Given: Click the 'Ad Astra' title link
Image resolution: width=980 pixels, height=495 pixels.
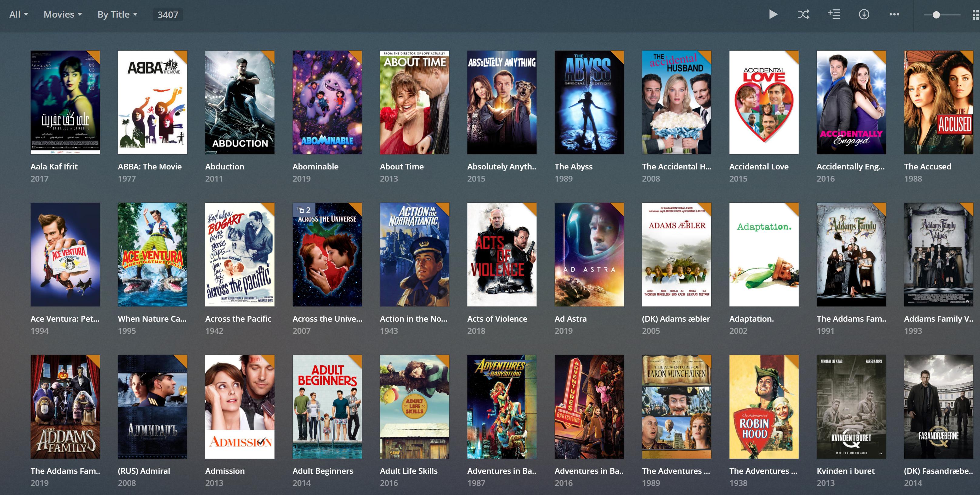Looking at the screenshot, I should coord(571,319).
